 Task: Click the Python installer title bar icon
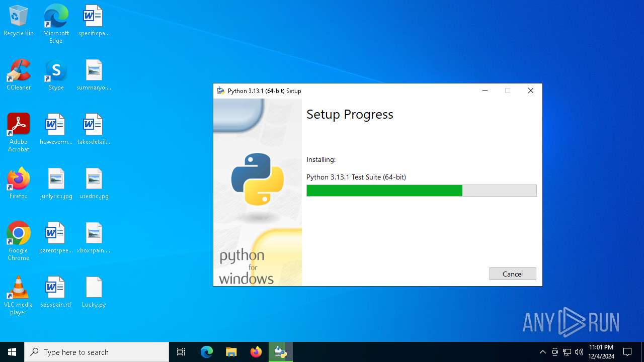[220, 91]
